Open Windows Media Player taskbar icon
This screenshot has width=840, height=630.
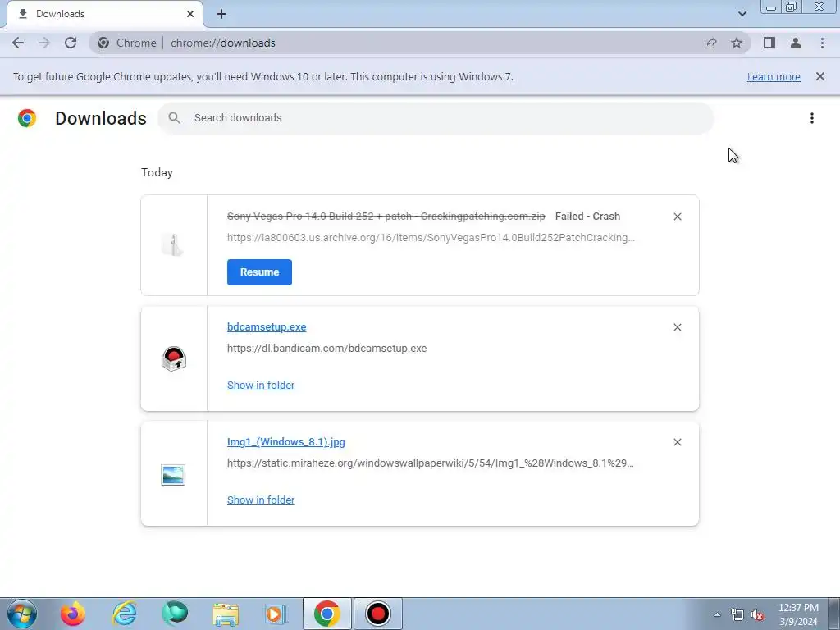pyautogui.click(x=276, y=614)
